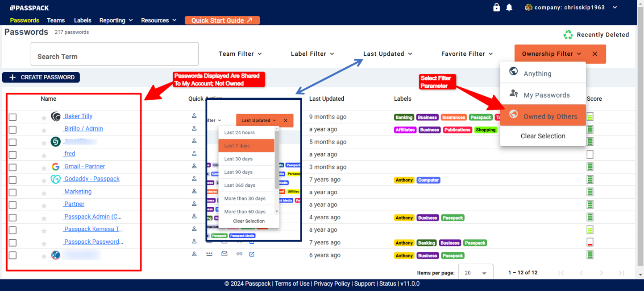Open the Favorite Filter dropdown

(467, 54)
